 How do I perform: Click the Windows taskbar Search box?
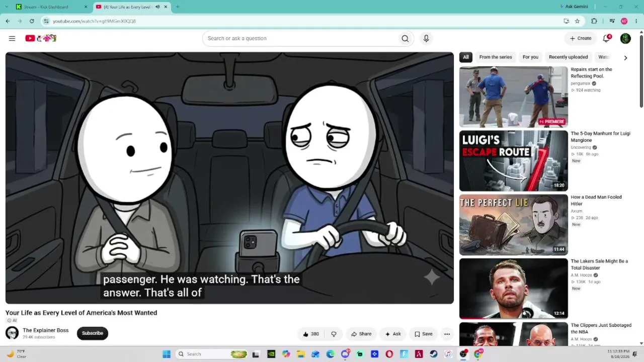point(212,354)
